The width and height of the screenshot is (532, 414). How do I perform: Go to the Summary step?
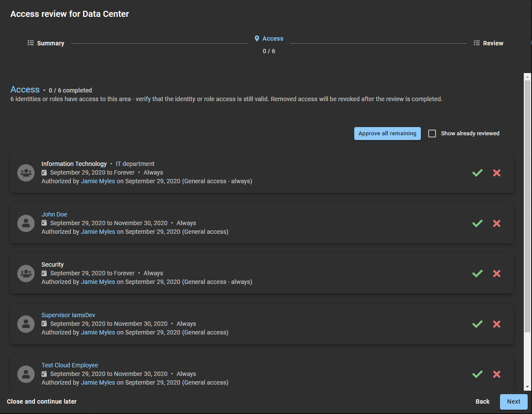point(46,43)
